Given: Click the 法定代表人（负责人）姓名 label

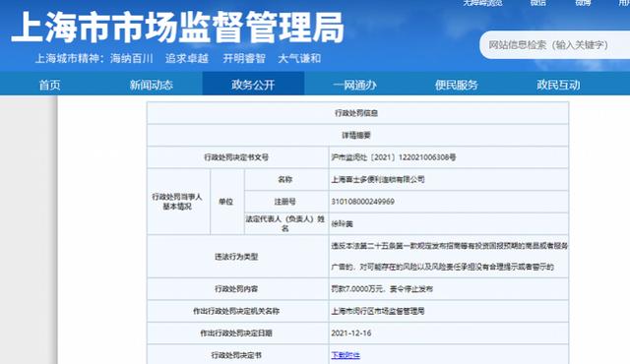Looking at the screenshot, I should [x=286, y=223].
